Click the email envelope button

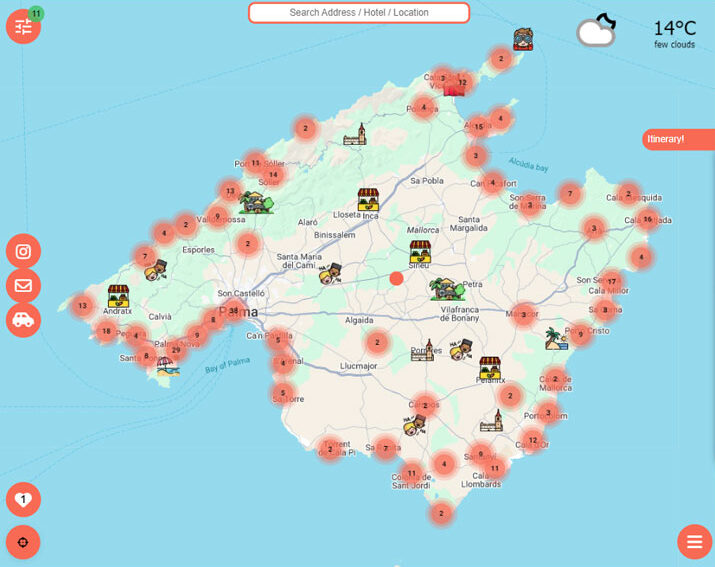click(x=23, y=286)
